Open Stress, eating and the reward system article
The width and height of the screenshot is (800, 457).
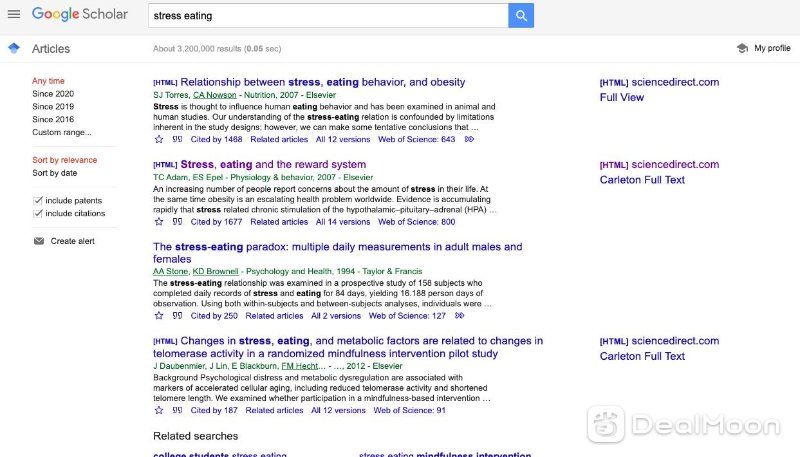273,164
